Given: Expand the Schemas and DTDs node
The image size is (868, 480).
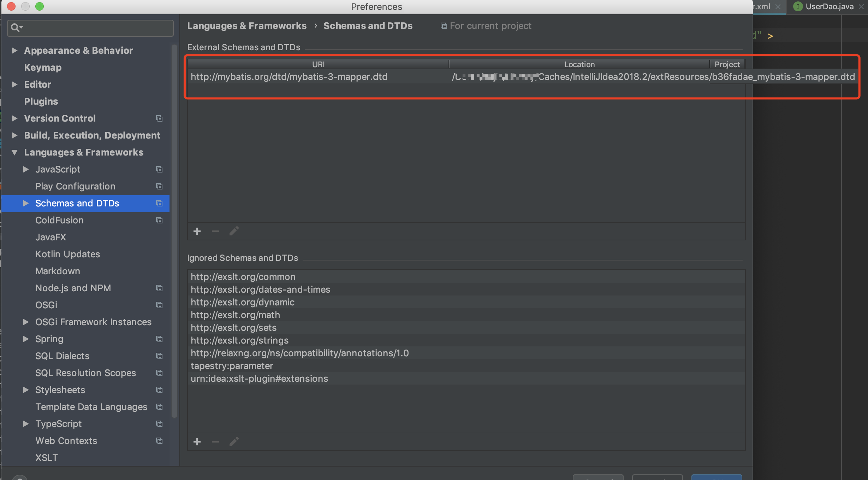Looking at the screenshot, I should pos(26,203).
